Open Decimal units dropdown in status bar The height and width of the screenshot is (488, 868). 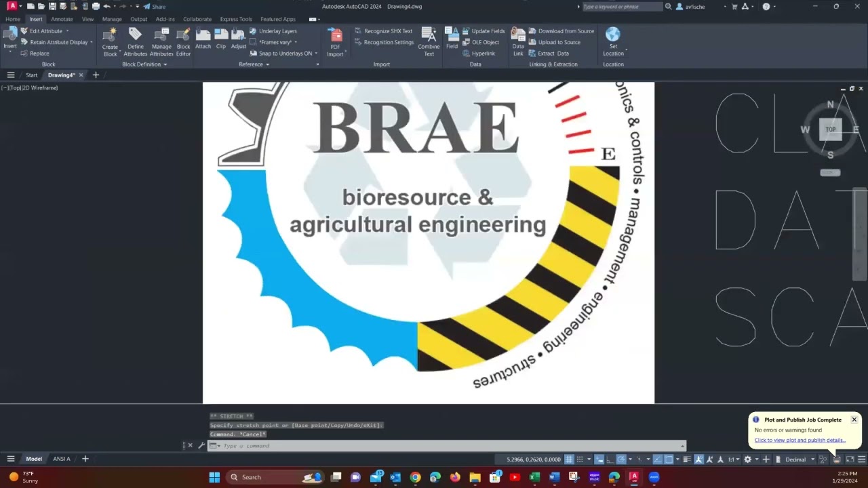[x=812, y=460]
